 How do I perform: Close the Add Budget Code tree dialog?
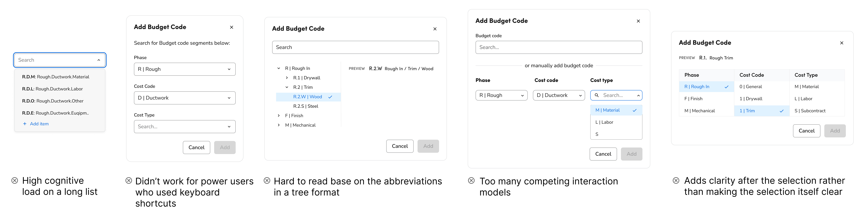pos(435,29)
